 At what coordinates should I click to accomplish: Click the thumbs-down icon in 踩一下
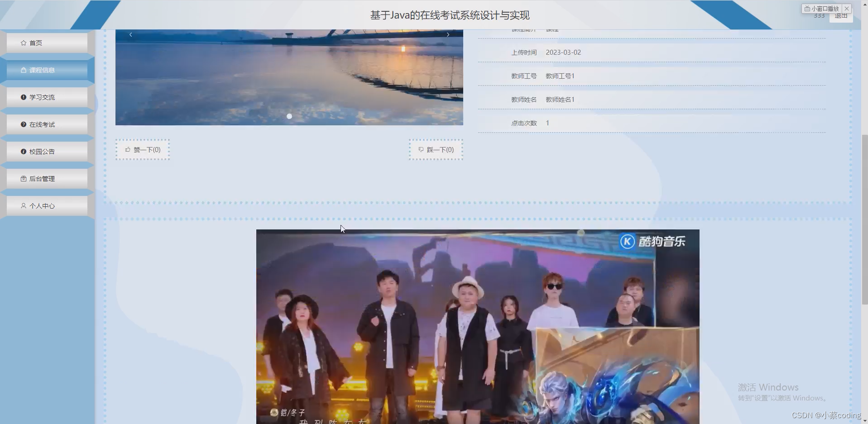(x=421, y=149)
